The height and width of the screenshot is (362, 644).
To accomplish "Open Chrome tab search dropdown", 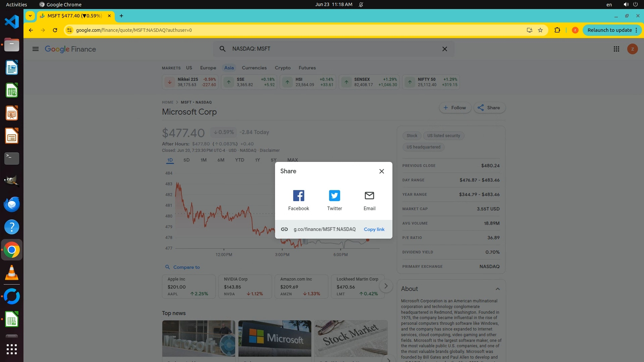I will click(30, 16).
